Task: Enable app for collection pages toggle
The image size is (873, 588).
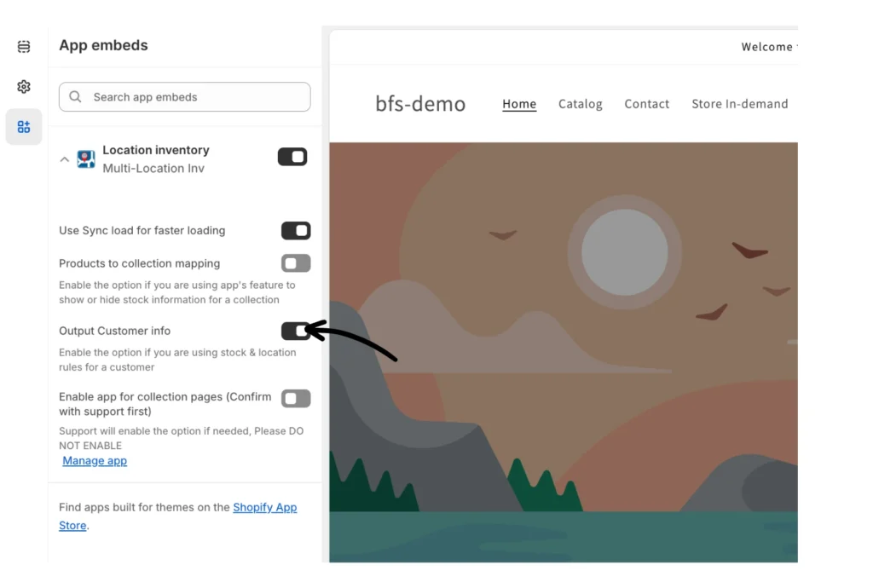Action: click(x=296, y=398)
